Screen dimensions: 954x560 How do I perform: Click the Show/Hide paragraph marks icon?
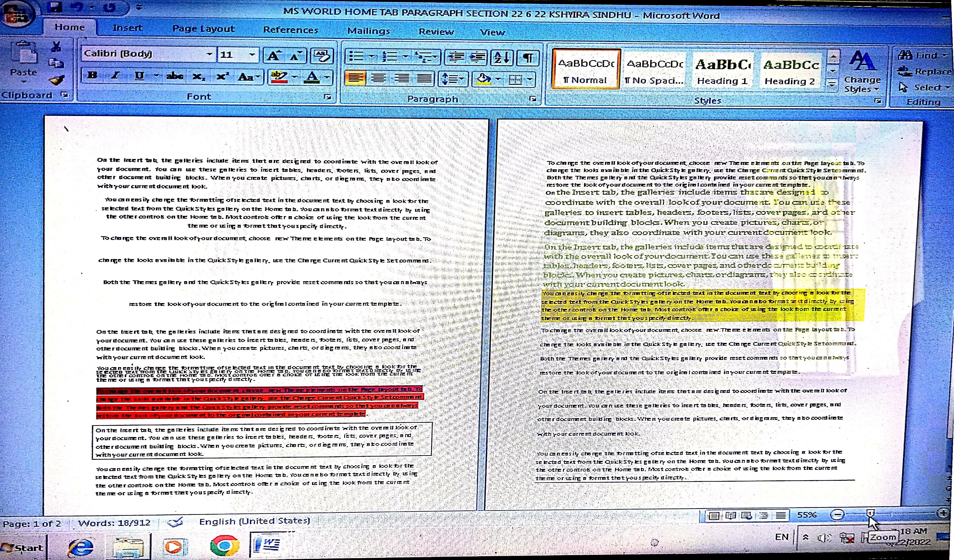click(x=528, y=58)
